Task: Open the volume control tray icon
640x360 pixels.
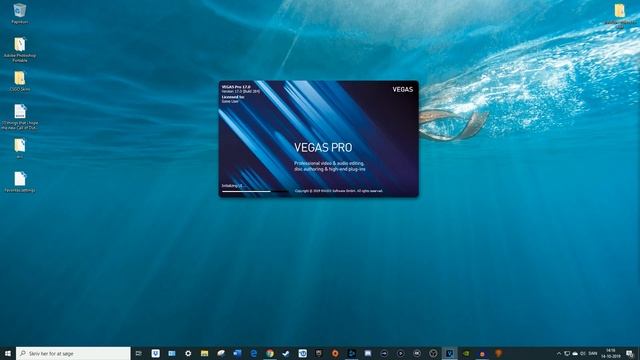Action: point(583,353)
